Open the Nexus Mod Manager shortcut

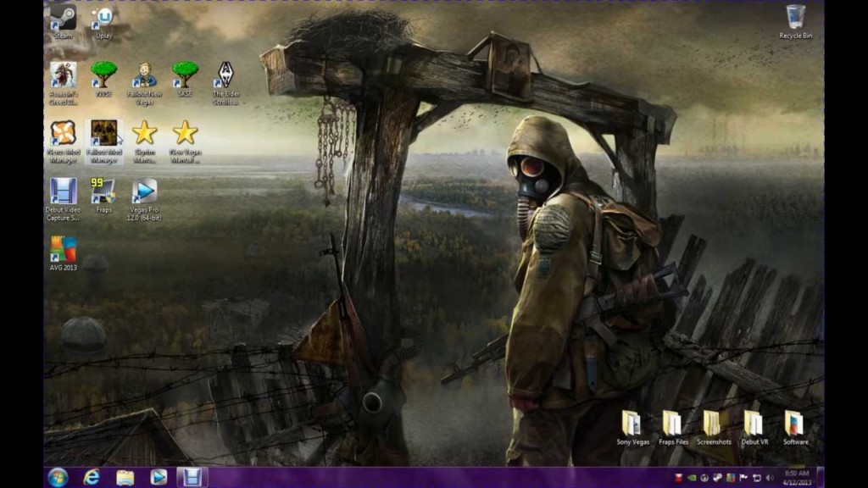coord(63,141)
